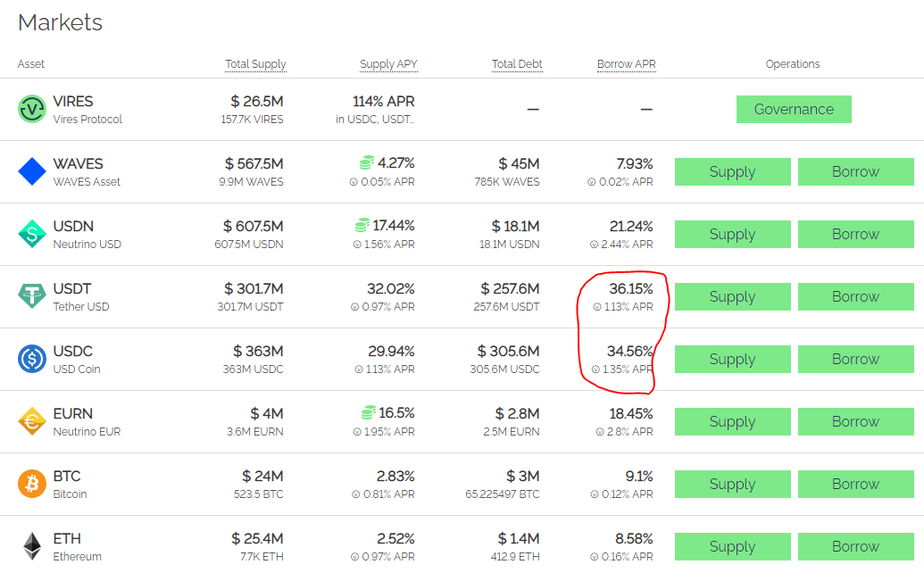Click the 65.225497 BTC debt amount
This screenshot has width=924, height=581.
click(x=503, y=494)
